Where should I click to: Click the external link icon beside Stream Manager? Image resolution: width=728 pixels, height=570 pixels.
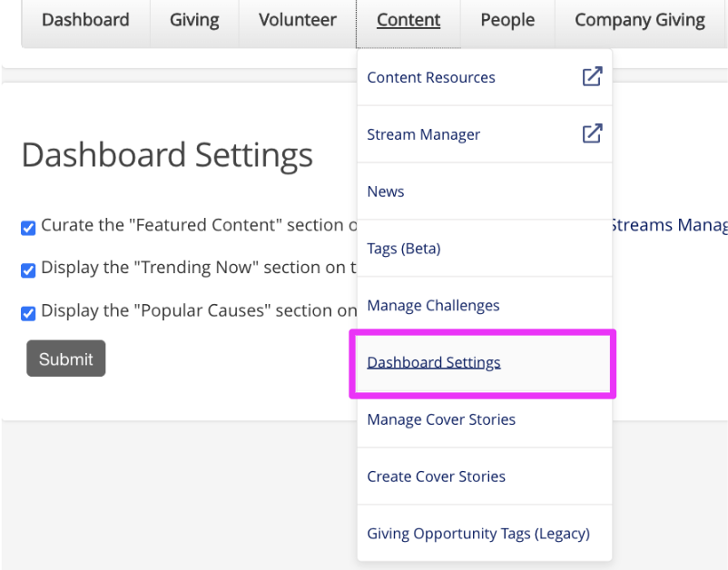[x=593, y=133]
